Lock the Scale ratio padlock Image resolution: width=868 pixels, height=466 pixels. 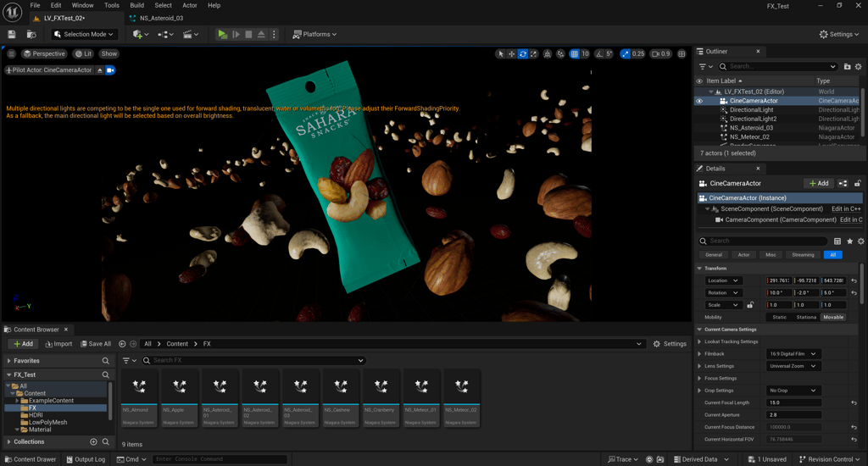[x=749, y=305]
